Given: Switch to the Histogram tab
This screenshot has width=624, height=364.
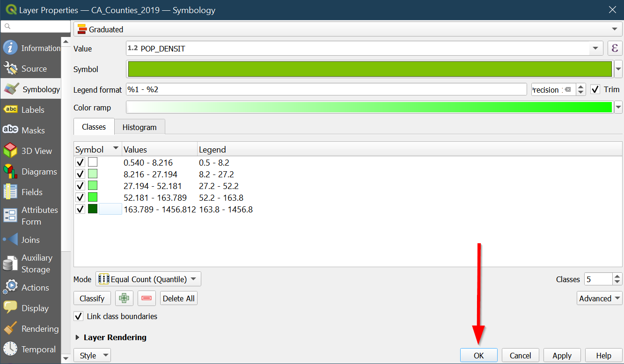Looking at the screenshot, I should [x=139, y=127].
